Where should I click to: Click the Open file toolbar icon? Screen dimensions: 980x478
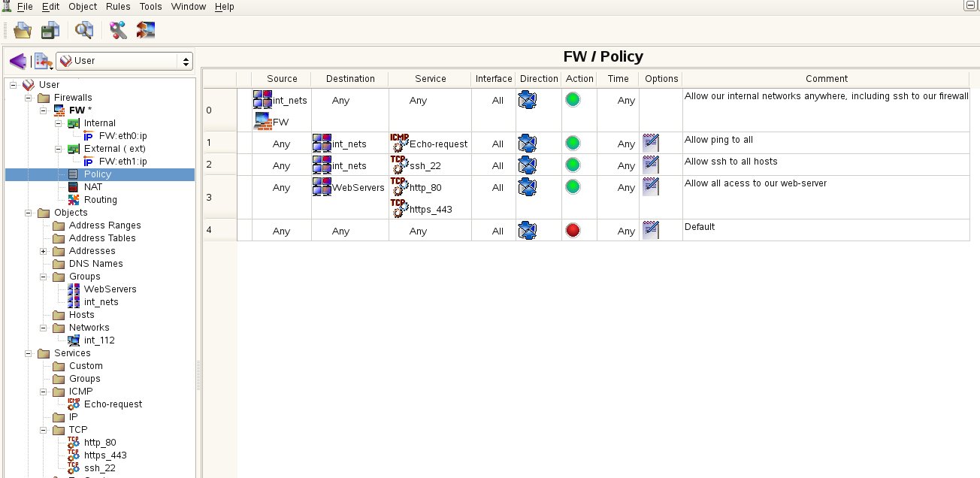tap(23, 30)
